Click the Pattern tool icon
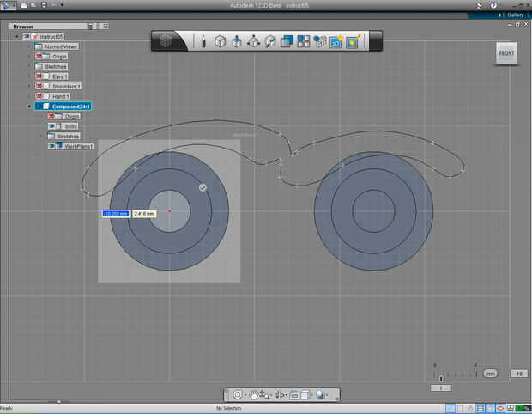Viewport: 532px width, 414px height. coord(304,41)
